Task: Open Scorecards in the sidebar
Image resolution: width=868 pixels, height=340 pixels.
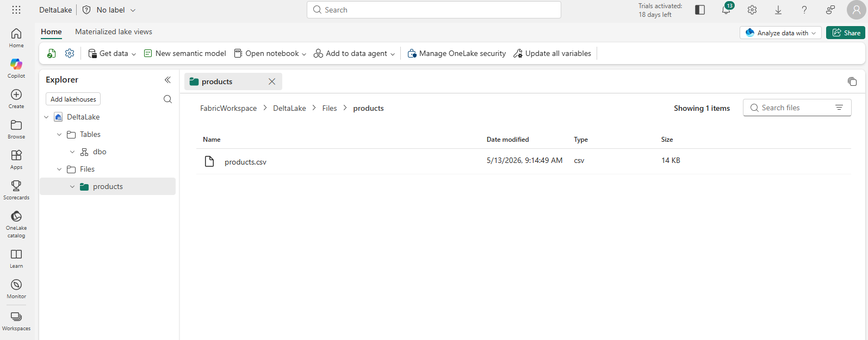Action: (16, 190)
